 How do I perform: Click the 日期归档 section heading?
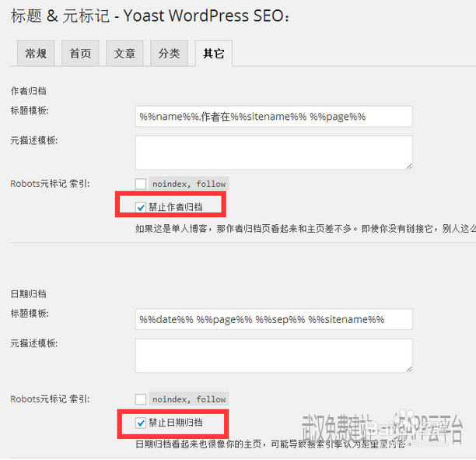[x=29, y=293]
